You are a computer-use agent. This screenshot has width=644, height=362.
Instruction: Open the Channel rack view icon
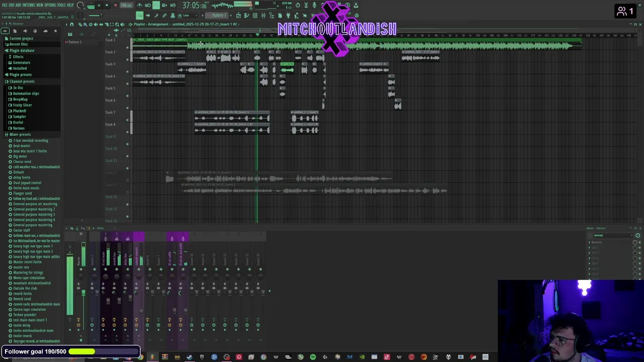tap(255, 16)
